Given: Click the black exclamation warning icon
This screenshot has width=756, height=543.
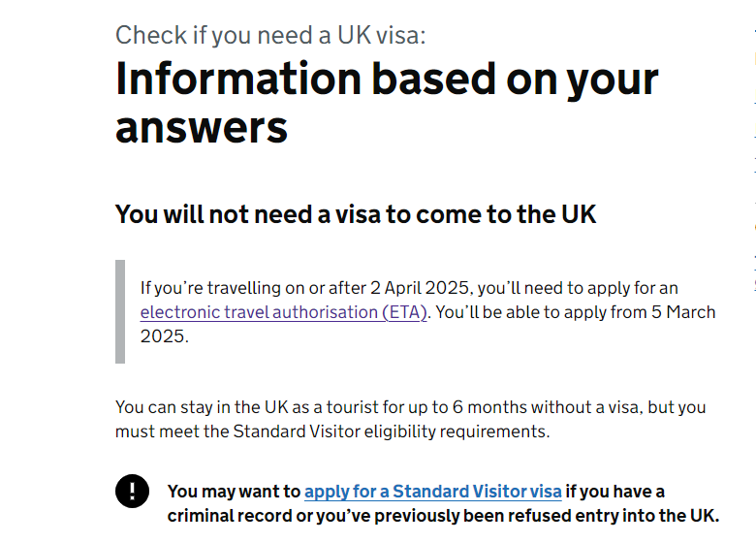Looking at the screenshot, I should pyautogui.click(x=132, y=491).
